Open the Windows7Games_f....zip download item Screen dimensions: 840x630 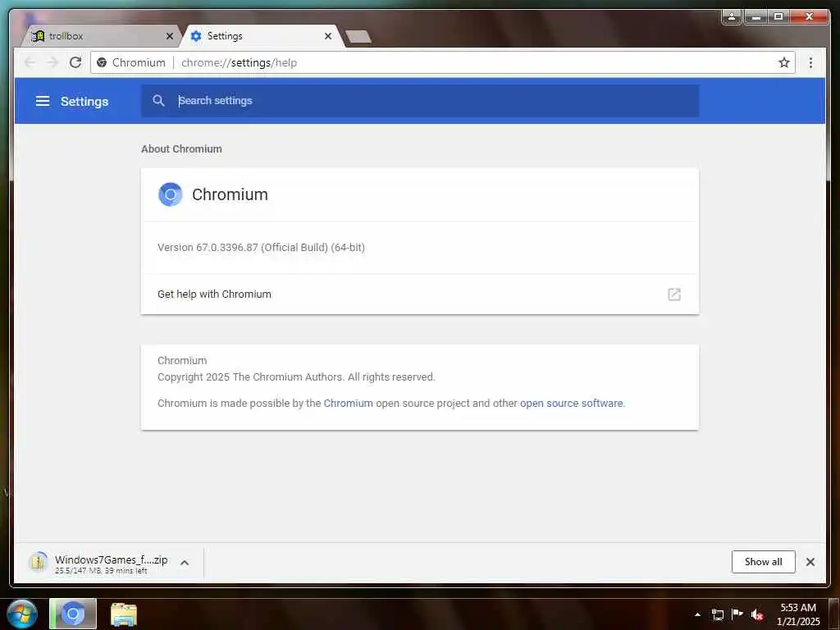click(x=101, y=563)
